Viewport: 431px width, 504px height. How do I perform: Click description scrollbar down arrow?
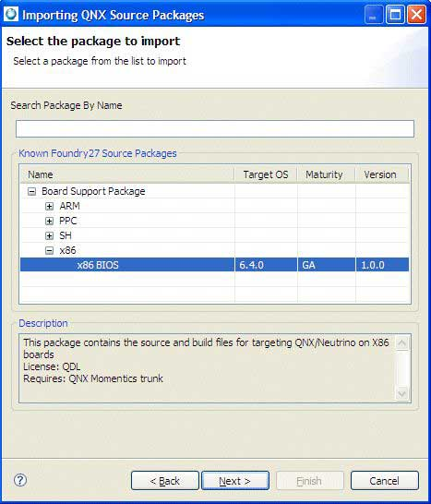tap(401, 394)
